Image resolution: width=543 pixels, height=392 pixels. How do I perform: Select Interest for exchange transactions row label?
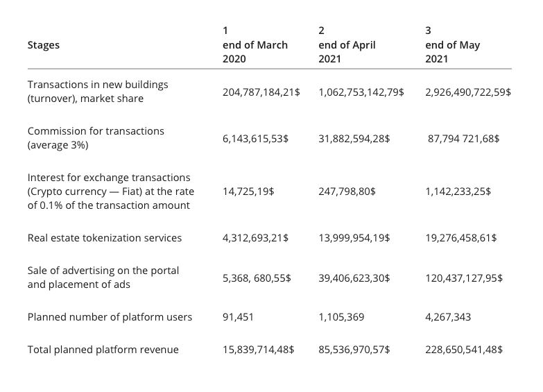point(110,191)
